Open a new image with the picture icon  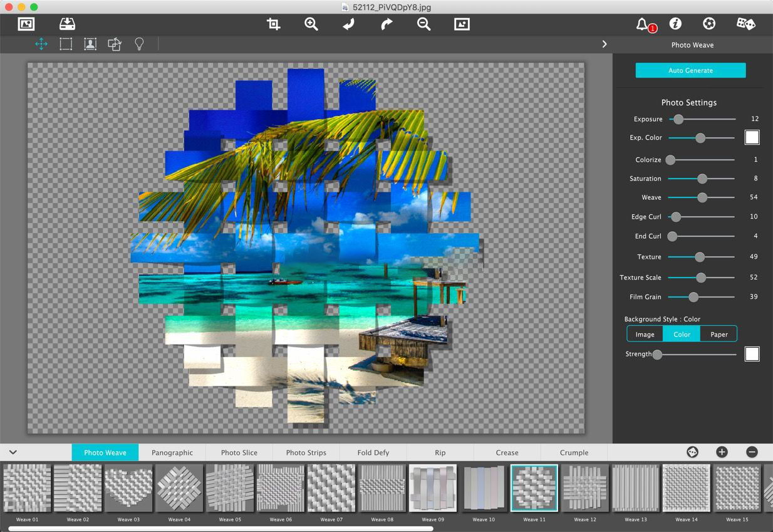[25, 24]
